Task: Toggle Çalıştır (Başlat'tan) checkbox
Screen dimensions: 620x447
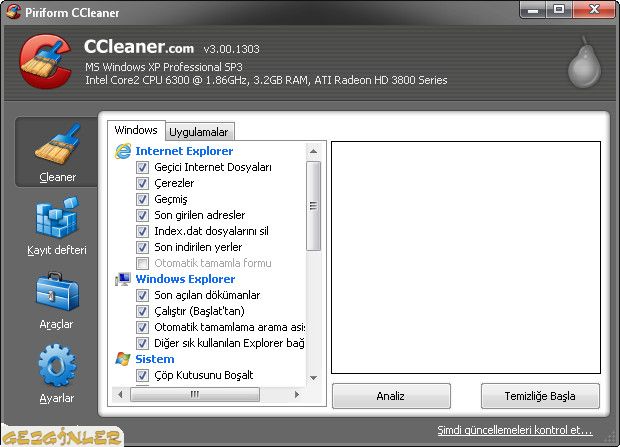Action: coord(142,311)
